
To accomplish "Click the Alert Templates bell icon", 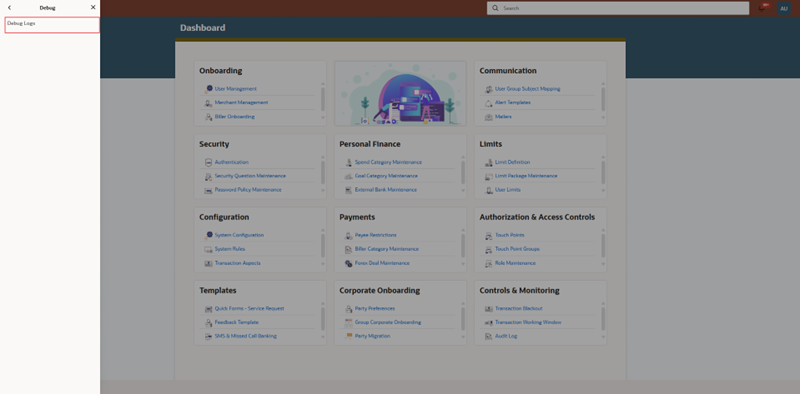I will 488,103.
